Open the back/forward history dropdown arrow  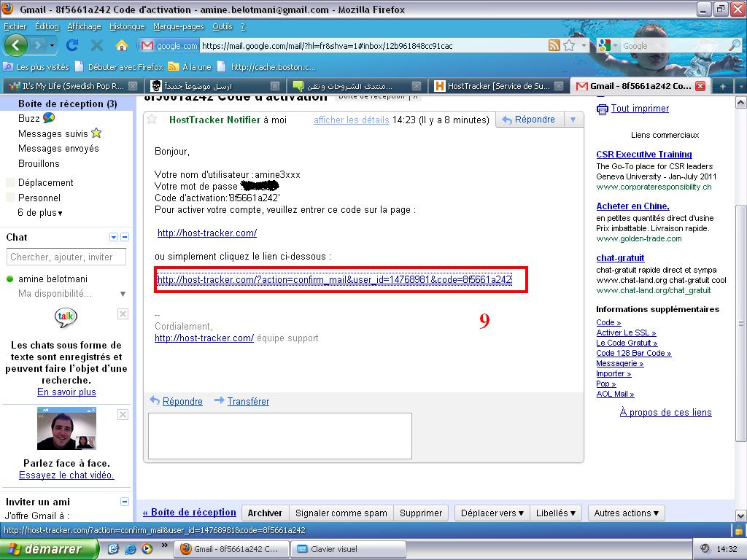click(52, 46)
